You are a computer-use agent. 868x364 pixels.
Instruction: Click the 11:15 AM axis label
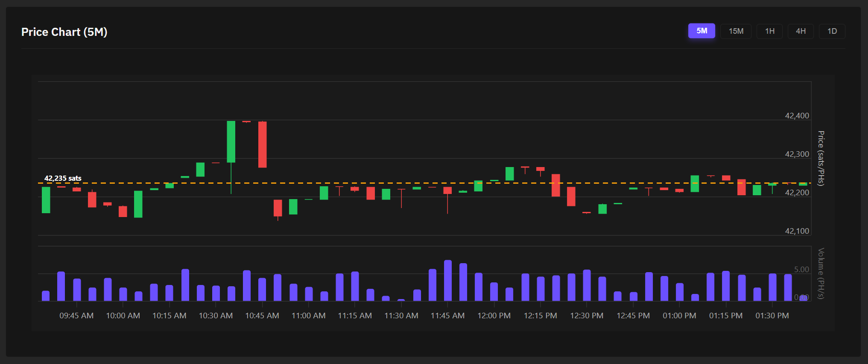tap(355, 316)
